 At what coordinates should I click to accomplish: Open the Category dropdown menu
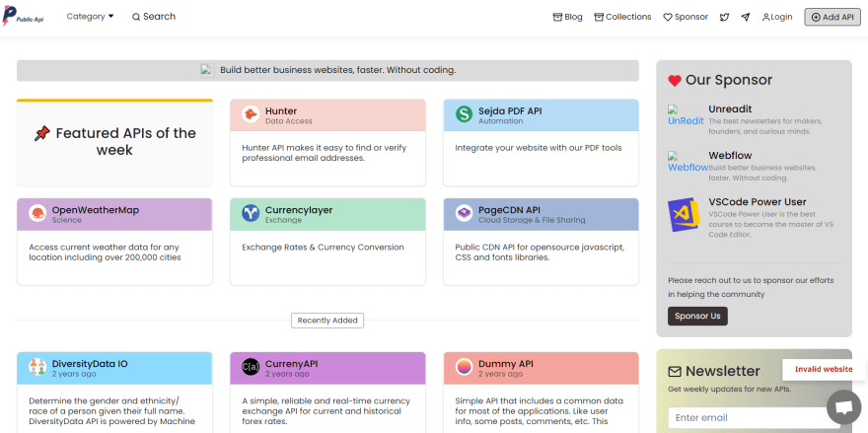[90, 17]
